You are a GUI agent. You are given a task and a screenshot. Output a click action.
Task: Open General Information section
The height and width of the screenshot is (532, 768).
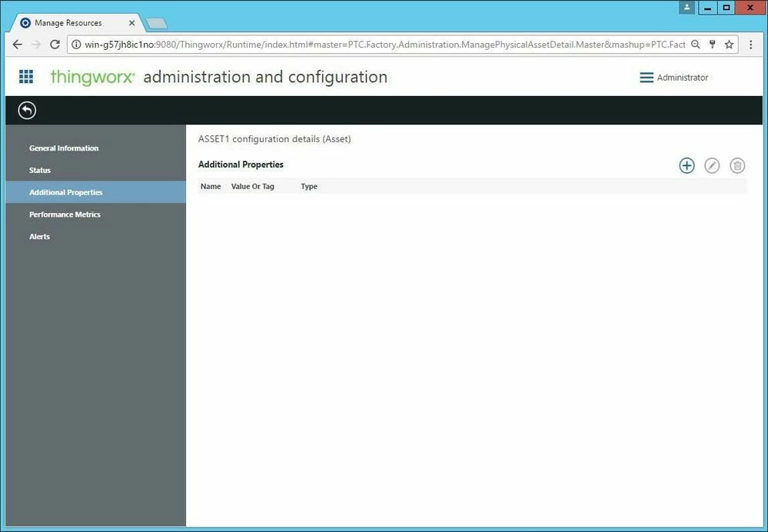(x=64, y=148)
